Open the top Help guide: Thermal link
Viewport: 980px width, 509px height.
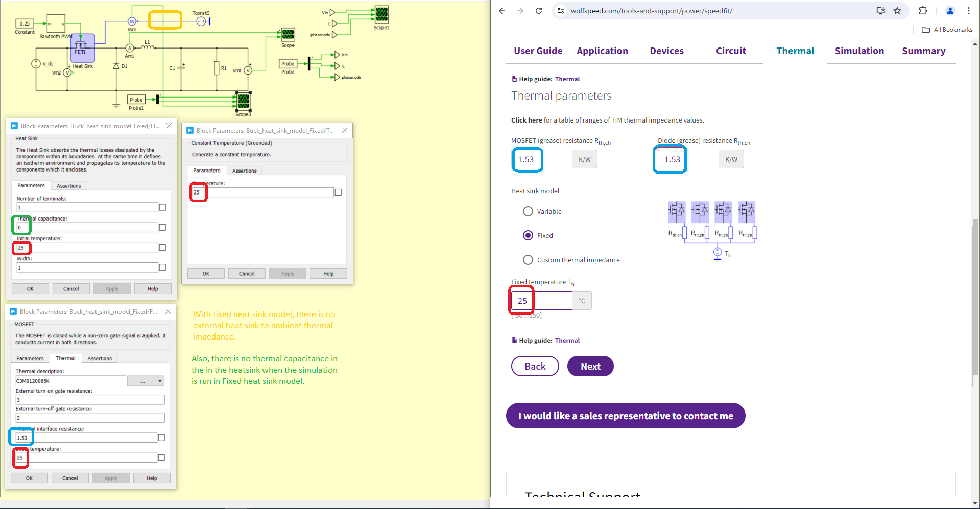click(x=567, y=79)
